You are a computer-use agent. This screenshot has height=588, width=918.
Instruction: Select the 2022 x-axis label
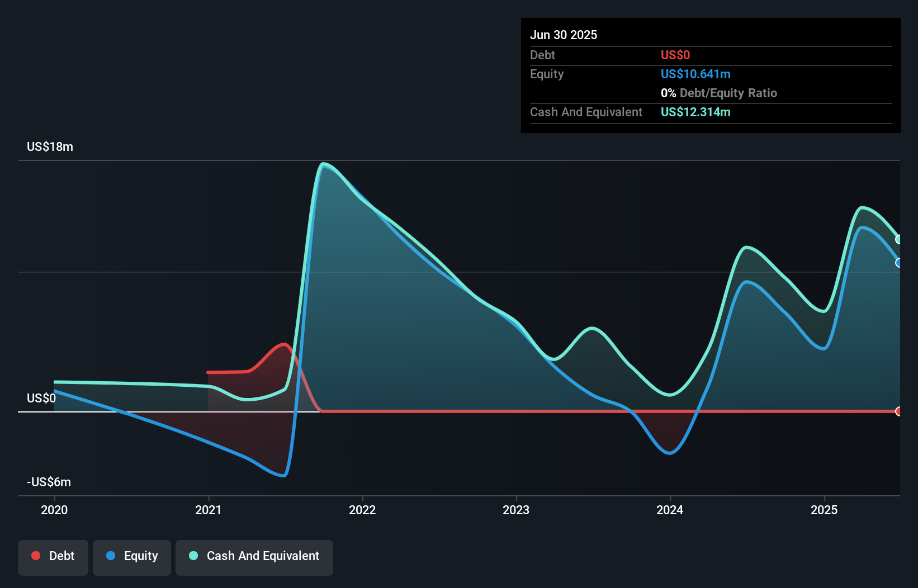[362, 510]
